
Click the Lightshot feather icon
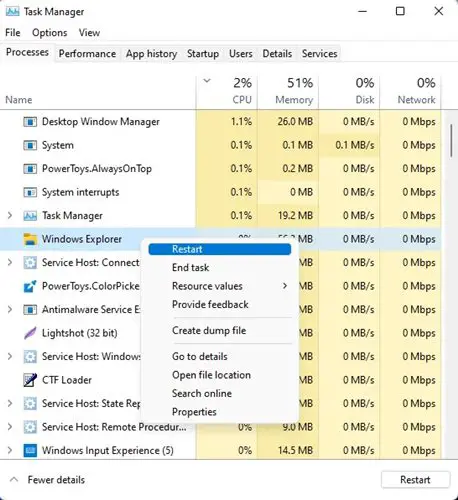point(30,333)
